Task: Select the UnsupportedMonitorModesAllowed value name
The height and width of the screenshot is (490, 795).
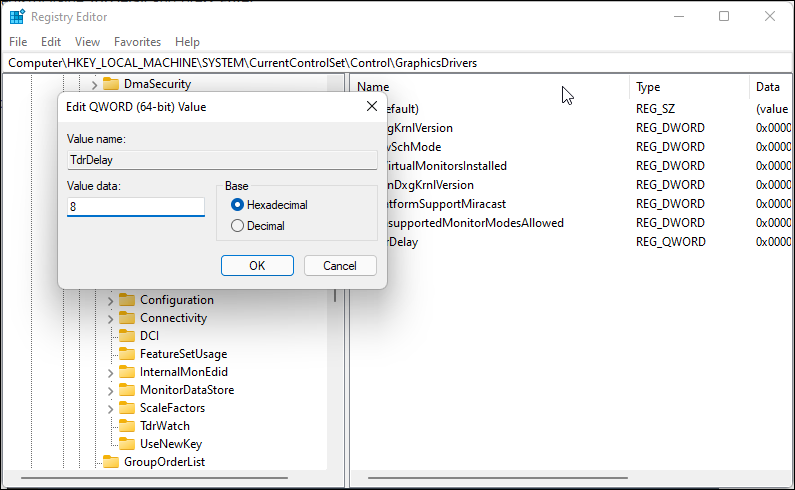Action: pos(476,223)
